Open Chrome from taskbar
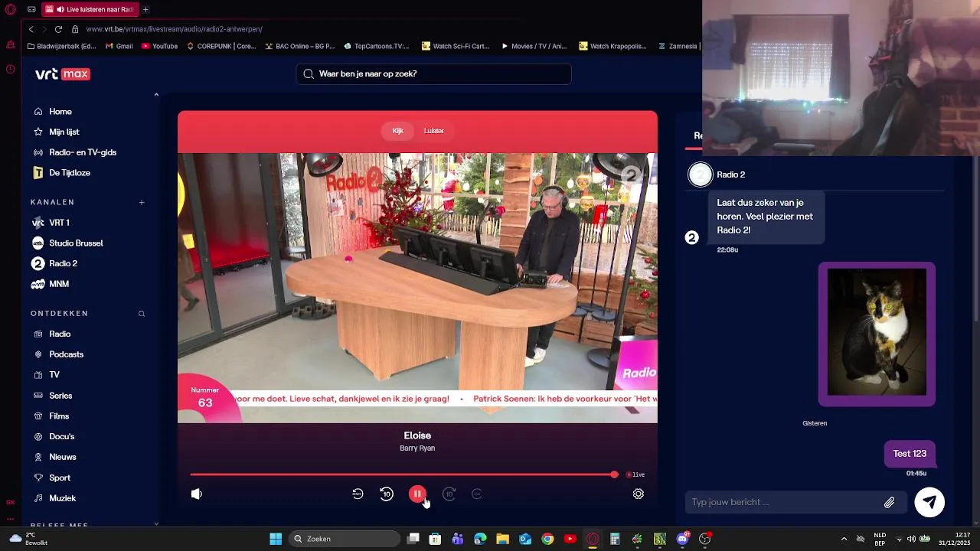 547,539
